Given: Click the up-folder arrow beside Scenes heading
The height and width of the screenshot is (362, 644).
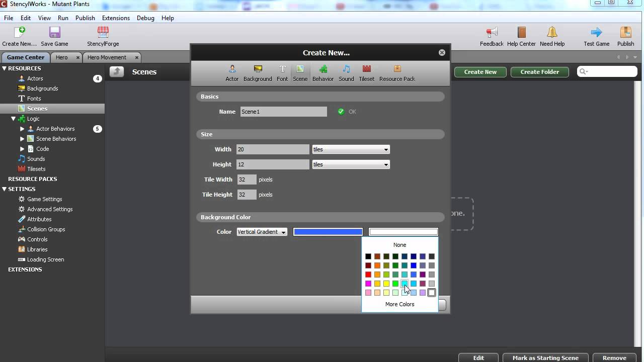Looking at the screenshot, I should coord(117,72).
